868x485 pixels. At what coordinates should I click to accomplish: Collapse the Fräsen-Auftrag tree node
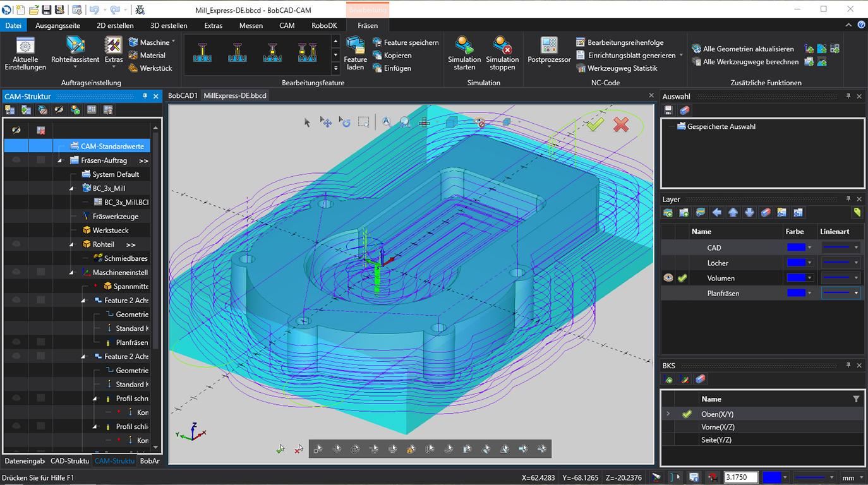tap(61, 160)
